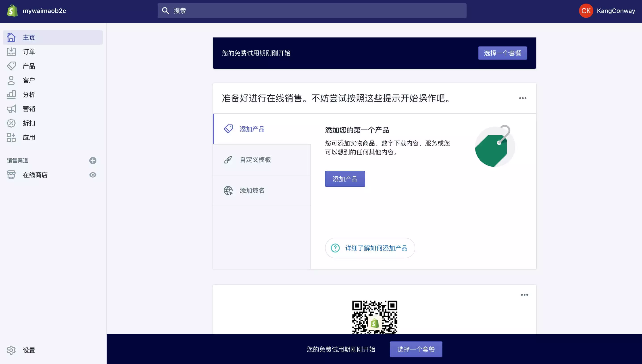Image resolution: width=642 pixels, height=364 pixels.
Task: Open three-dot menu on QR code card
Action: 524,295
